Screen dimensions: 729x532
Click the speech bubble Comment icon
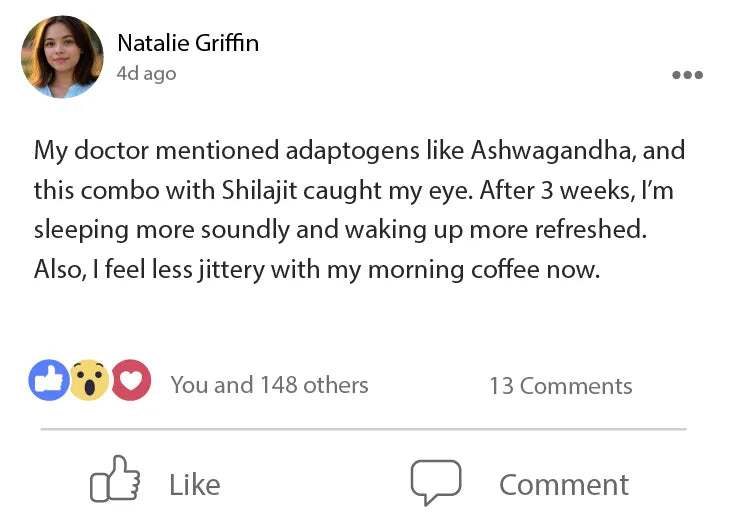pos(436,482)
